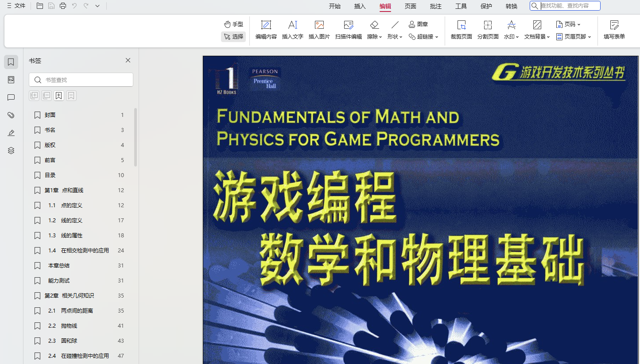Switch to the 转换 tab
The height and width of the screenshot is (364, 640).
[x=512, y=6]
